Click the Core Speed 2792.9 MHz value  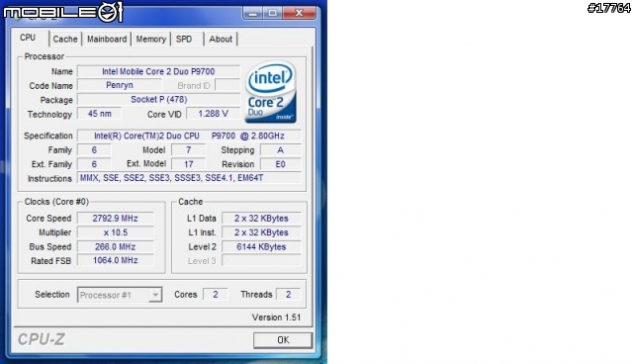click(115, 219)
